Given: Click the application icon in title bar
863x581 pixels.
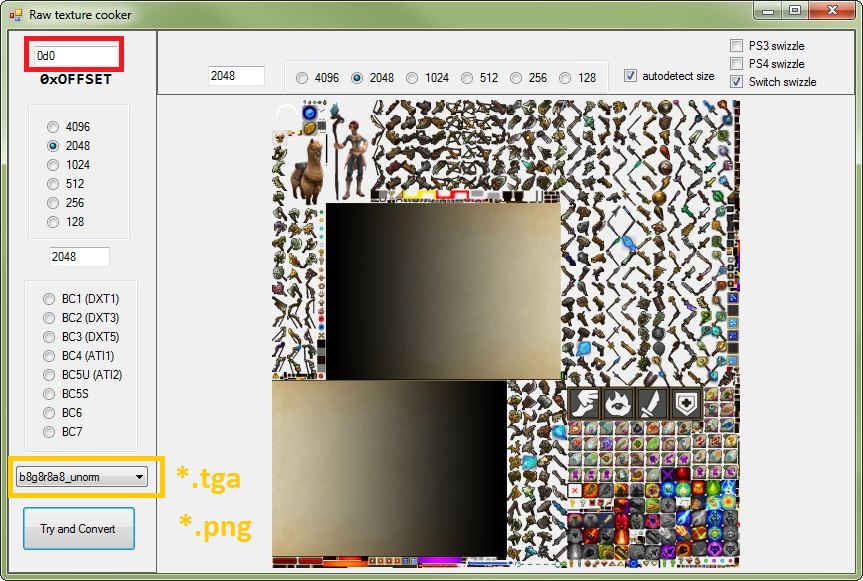Looking at the screenshot, I should click(16, 15).
